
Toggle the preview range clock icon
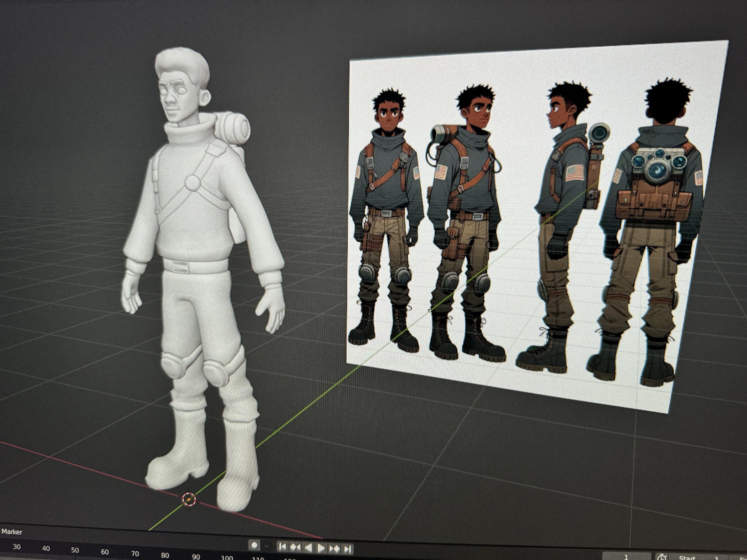pos(661,558)
